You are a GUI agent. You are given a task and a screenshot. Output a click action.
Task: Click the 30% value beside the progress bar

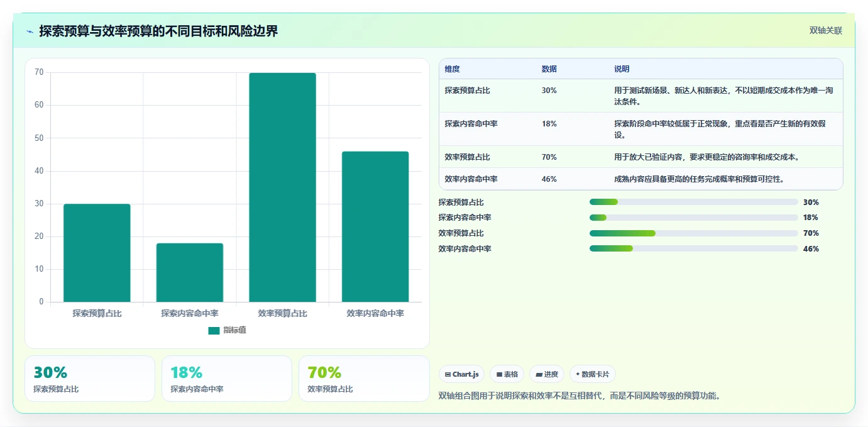(811, 202)
